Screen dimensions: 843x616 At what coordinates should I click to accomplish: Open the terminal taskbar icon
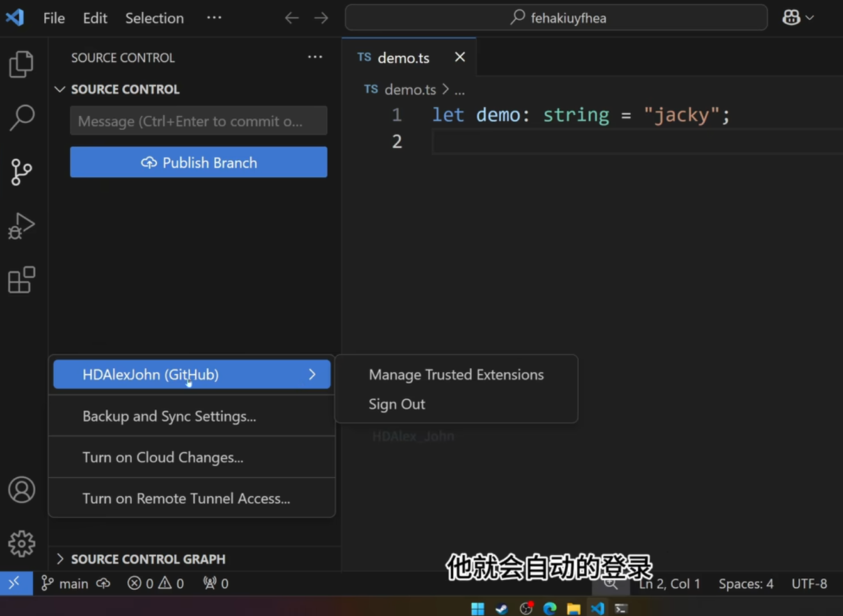pos(621,608)
